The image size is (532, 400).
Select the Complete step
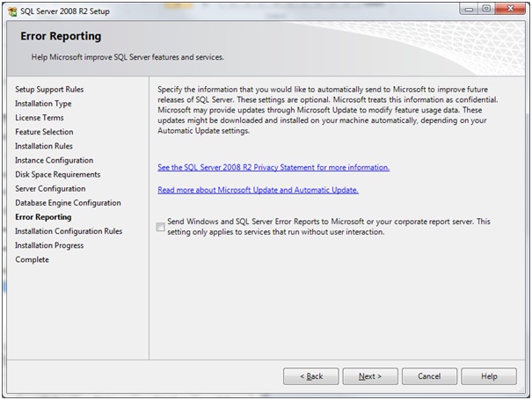(32, 259)
